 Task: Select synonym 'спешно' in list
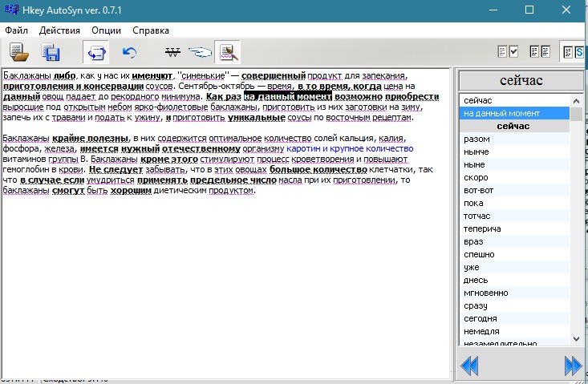pyautogui.click(x=514, y=254)
